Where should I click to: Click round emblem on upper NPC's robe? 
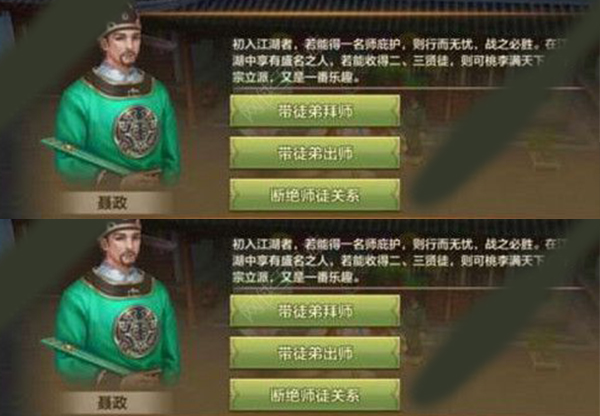pyautogui.click(x=136, y=131)
